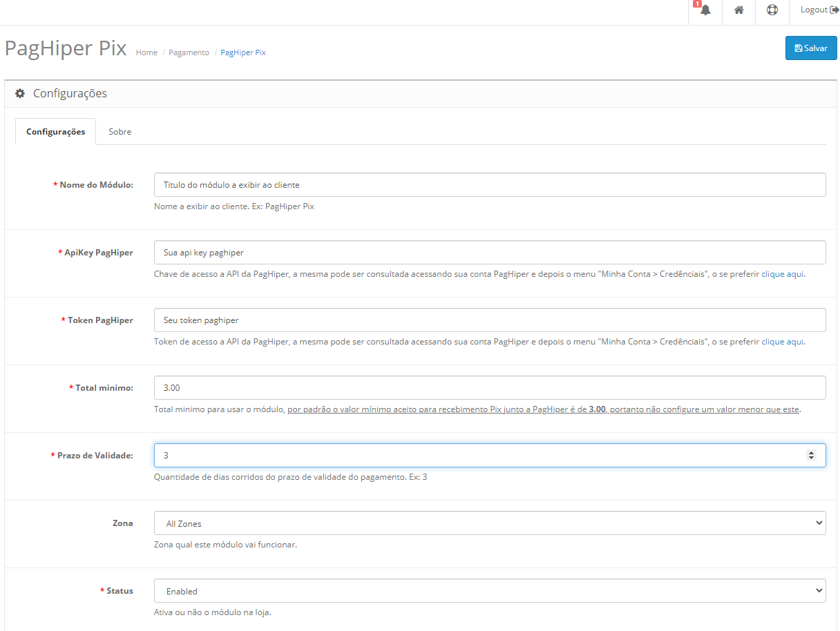Click the Prazo de Validade spinner arrows

click(811, 456)
